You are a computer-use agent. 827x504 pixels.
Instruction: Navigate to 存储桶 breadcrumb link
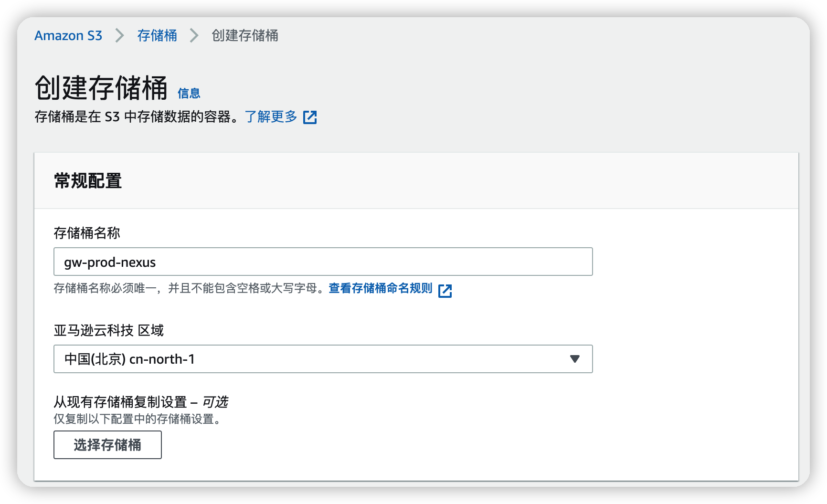pyautogui.click(x=157, y=36)
